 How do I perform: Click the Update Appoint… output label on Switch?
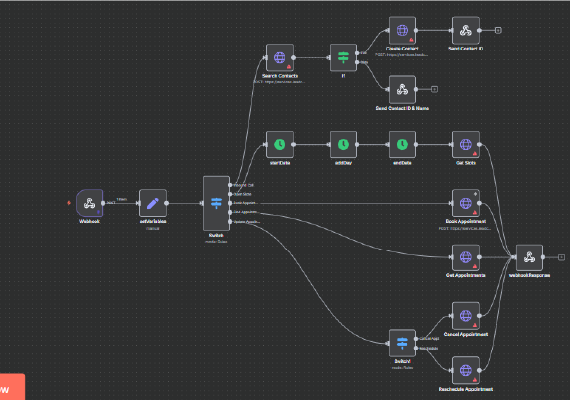[246, 221]
